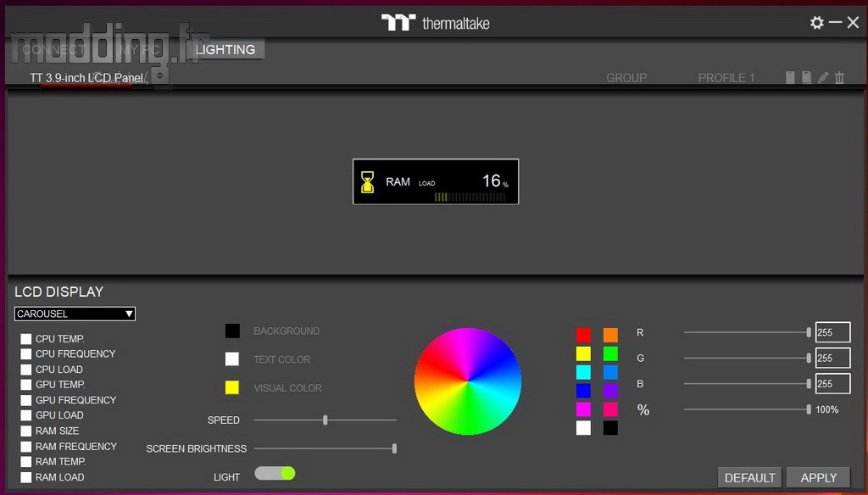The width and height of the screenshot is (868, 495).
Task: Click the APPLY button
Action: (818, 478)
